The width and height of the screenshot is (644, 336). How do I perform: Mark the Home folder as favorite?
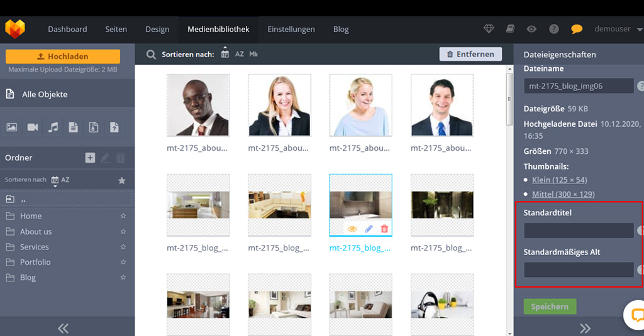[x=123, y=216]
